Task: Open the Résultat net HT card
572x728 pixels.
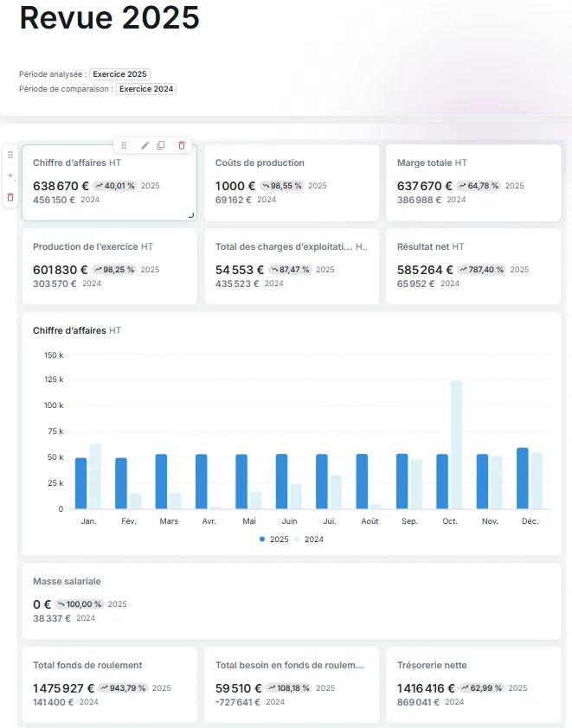Action: coord(473,266)
